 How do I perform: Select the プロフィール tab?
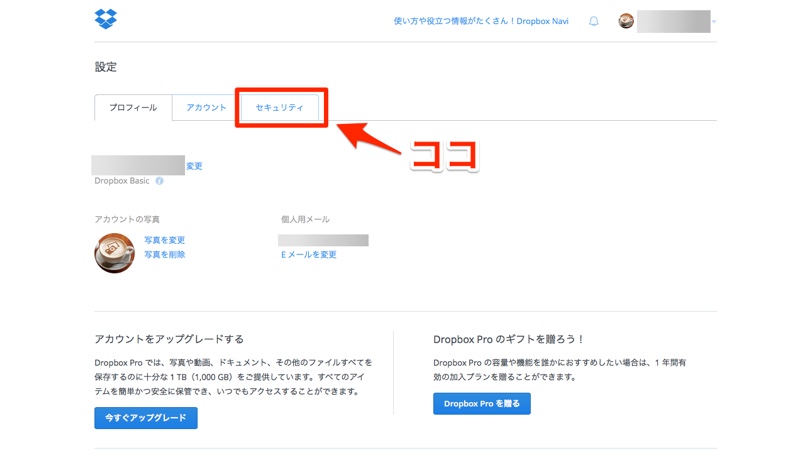[133, 108]
